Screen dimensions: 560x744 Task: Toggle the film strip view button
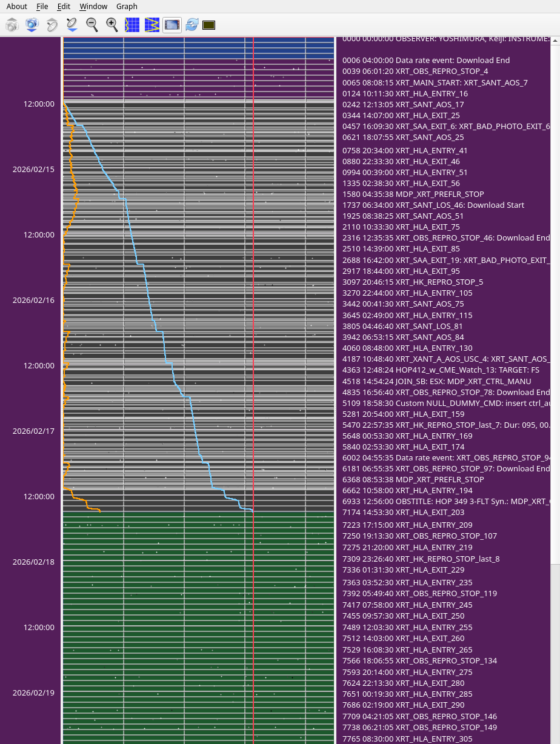click(172, 25)
